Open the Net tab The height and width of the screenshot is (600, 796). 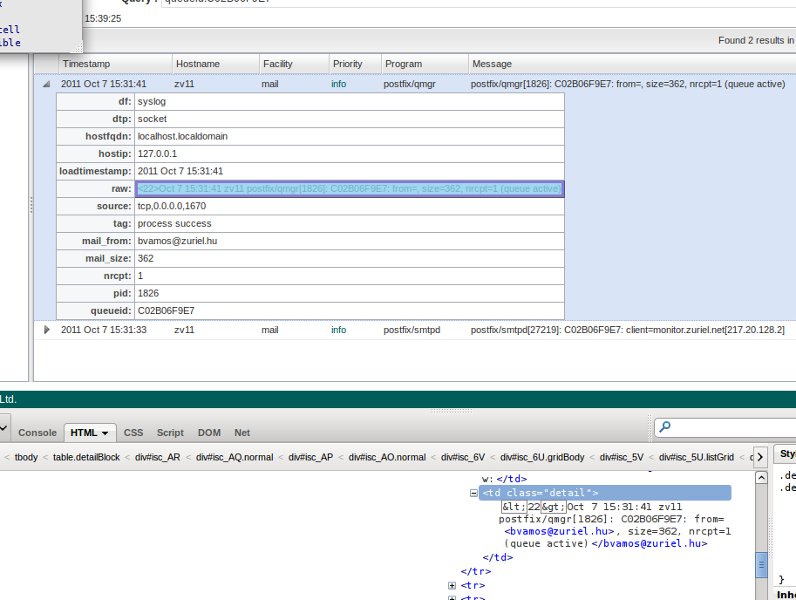coord(242,433)
